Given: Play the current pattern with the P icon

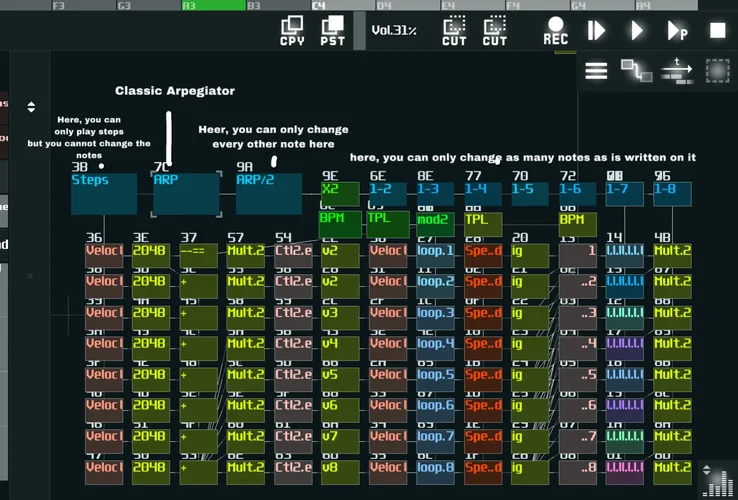Looking at the screenshot, I should click(x=677, y=31).
